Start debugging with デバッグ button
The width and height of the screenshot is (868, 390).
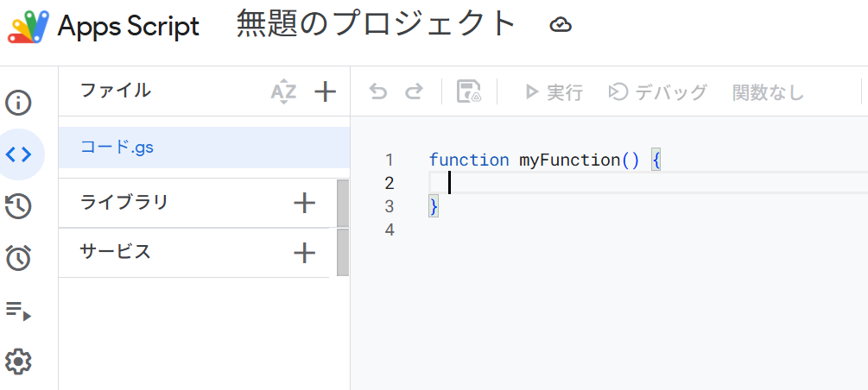658,92
